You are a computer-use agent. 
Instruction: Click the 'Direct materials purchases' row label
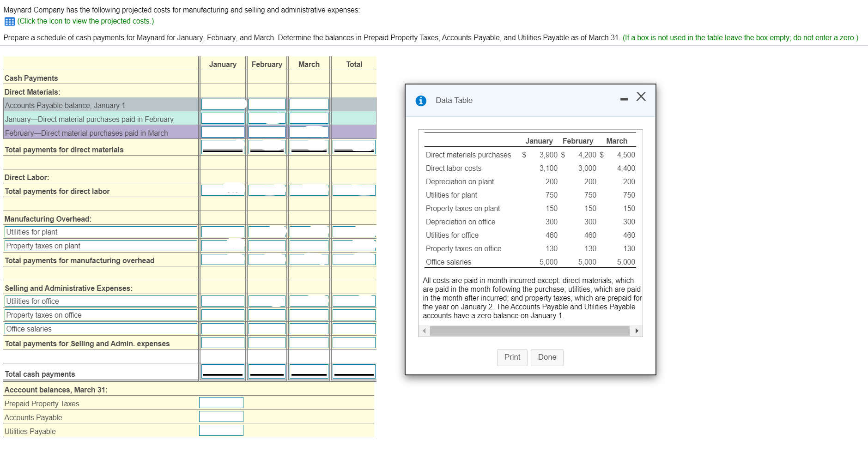(468, 155)
